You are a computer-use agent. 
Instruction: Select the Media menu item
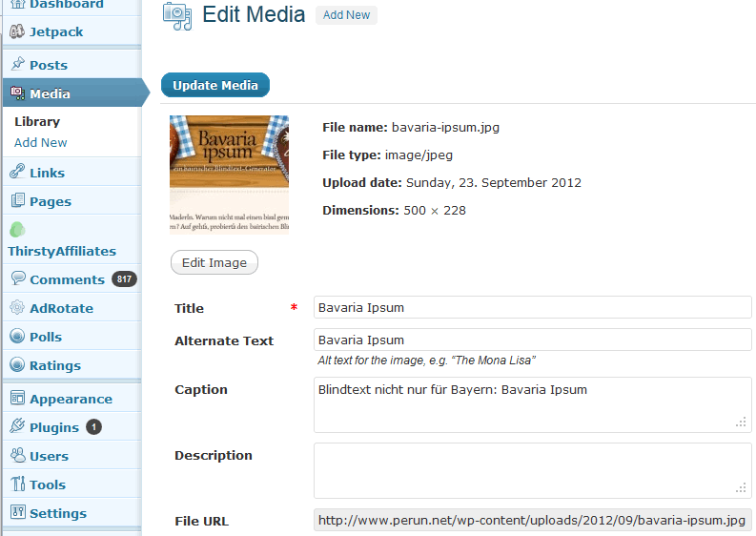pos(51,93)
